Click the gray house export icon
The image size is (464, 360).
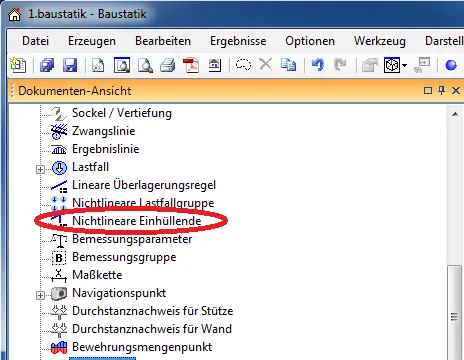click(x=370, y=65)
